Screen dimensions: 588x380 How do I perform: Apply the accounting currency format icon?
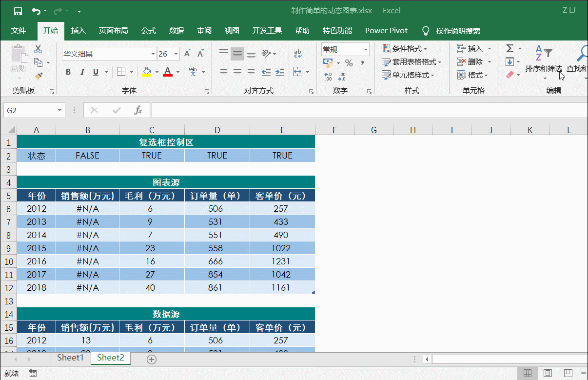coord(329,63)
